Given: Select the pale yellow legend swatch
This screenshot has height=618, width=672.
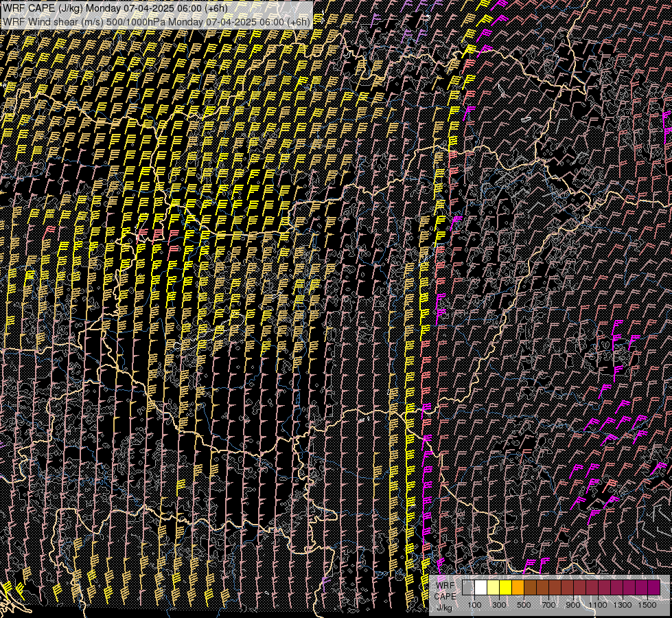Looking at the screenshot, I should [x=494, y=588].
